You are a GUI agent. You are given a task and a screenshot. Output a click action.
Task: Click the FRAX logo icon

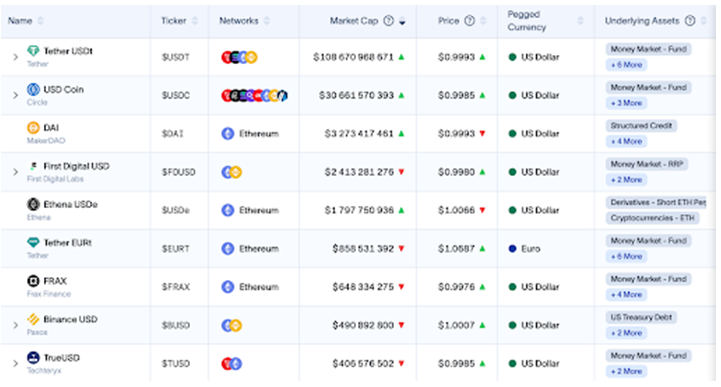click(33, 280)
